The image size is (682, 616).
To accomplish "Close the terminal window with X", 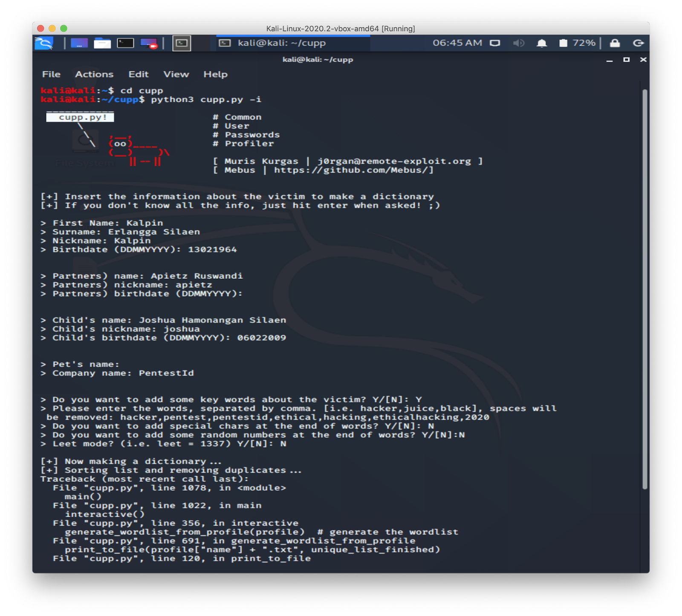I will click(643, 60).
